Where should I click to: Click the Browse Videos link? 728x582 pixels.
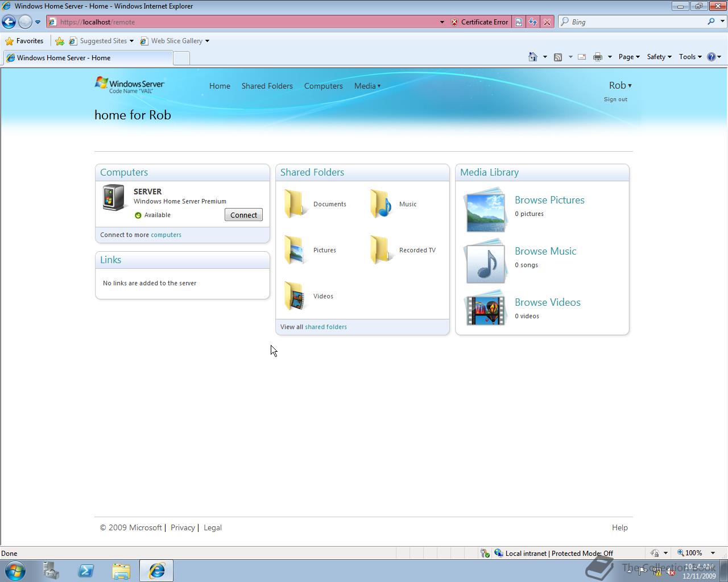click(548, 302)
